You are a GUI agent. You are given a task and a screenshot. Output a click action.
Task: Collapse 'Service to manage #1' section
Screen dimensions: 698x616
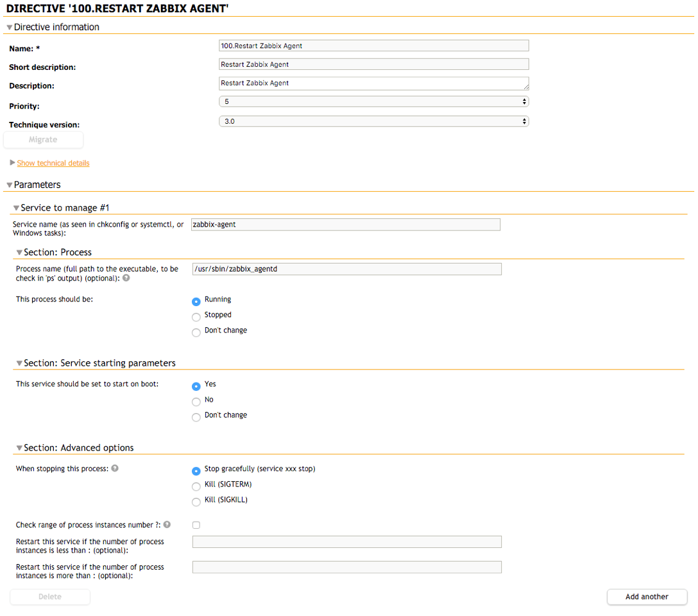tap(16, 208)
